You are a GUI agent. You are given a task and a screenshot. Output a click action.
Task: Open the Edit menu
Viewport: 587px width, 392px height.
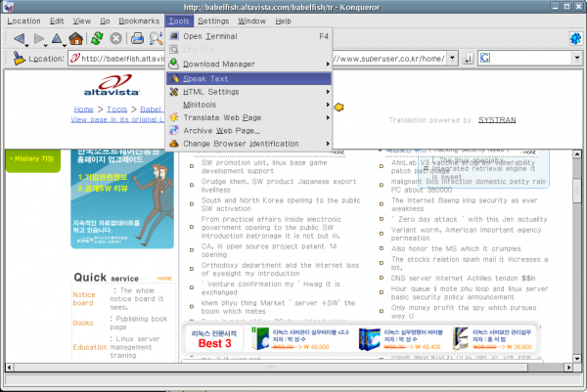coord(57,21)
